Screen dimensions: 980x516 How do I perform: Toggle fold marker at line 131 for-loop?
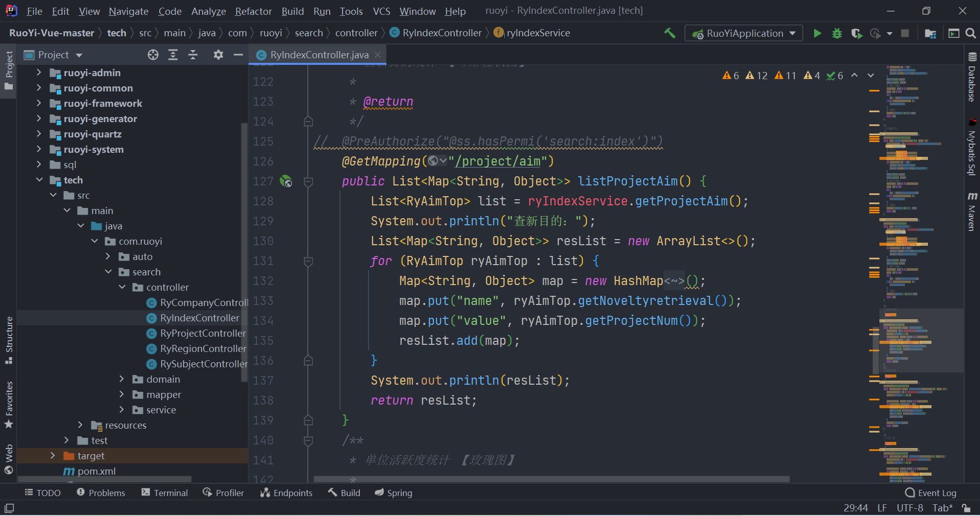[x=308, y=262]
